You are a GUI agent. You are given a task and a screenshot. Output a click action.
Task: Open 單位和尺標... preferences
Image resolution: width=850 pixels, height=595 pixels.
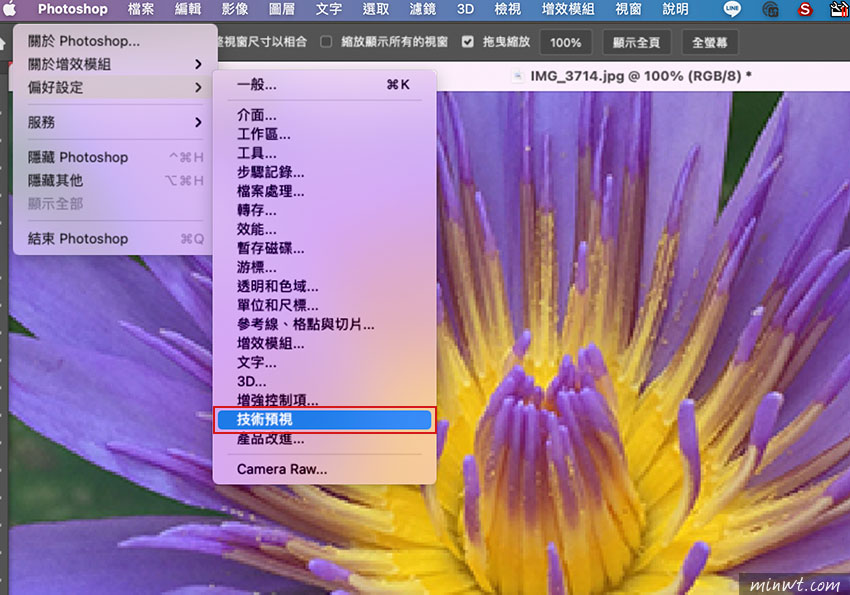pyautogui.click(x=324, y=305)
